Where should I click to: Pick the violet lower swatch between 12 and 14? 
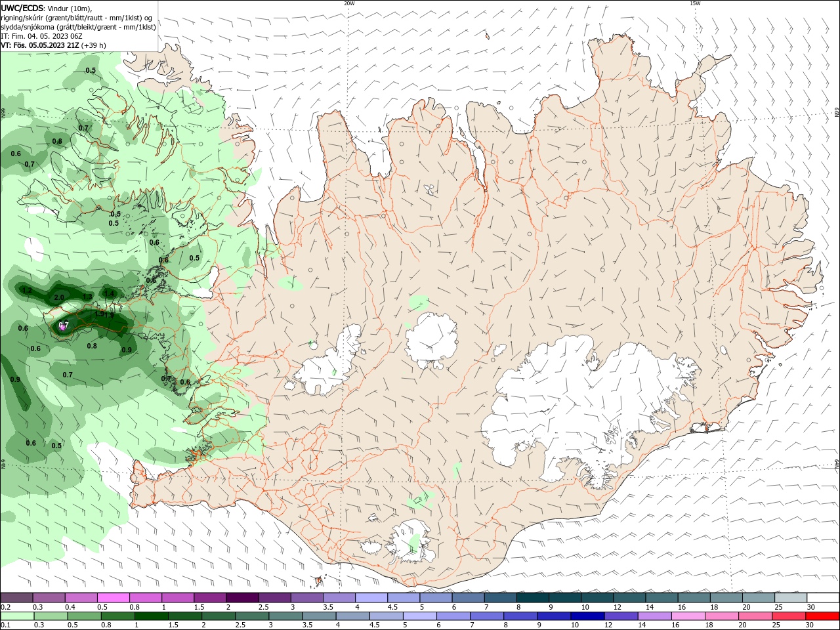621,616
